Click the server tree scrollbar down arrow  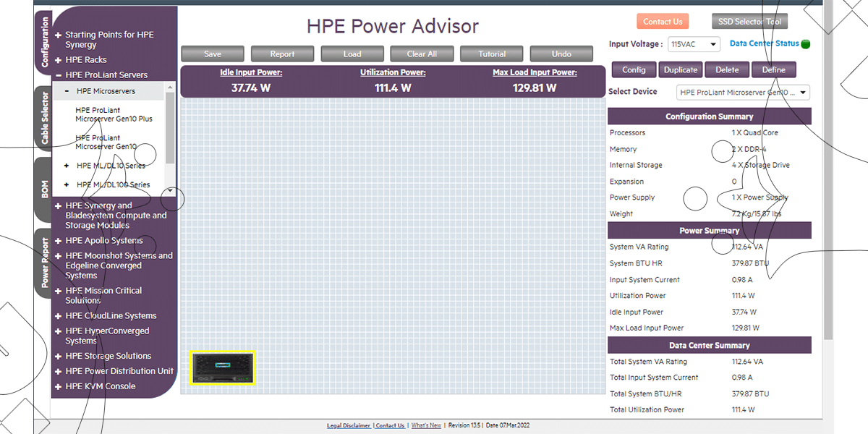point(170,191)
